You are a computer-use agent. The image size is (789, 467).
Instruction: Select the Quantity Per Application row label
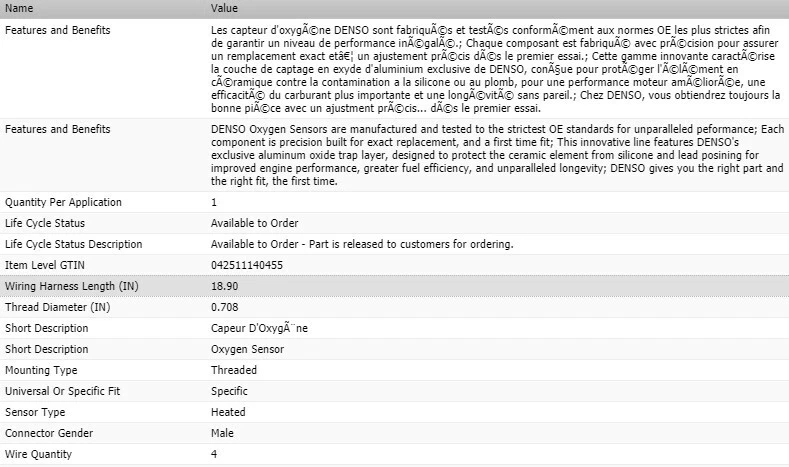(x=63, y=202)
